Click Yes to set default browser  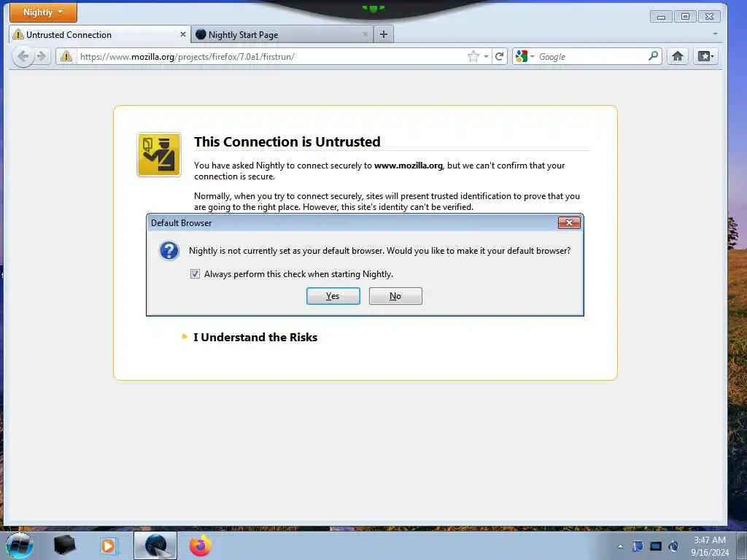(x=333, y=296)
